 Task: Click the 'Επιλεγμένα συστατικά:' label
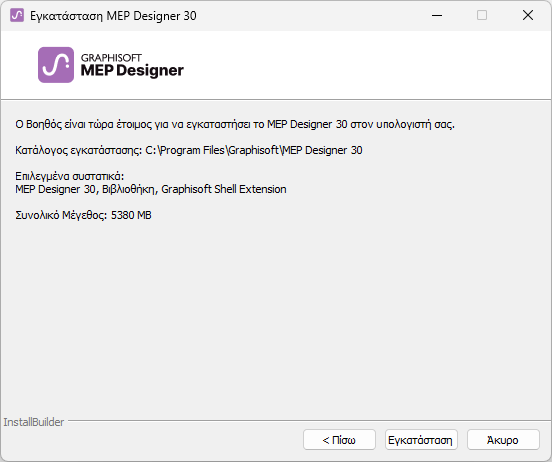click(x=70, y=176)
